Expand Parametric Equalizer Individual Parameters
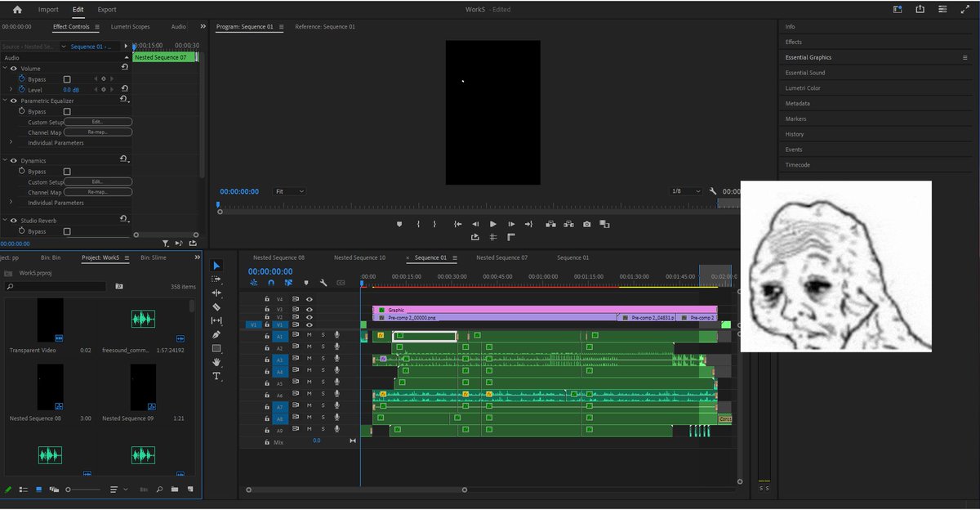 [x=11, y=142]
